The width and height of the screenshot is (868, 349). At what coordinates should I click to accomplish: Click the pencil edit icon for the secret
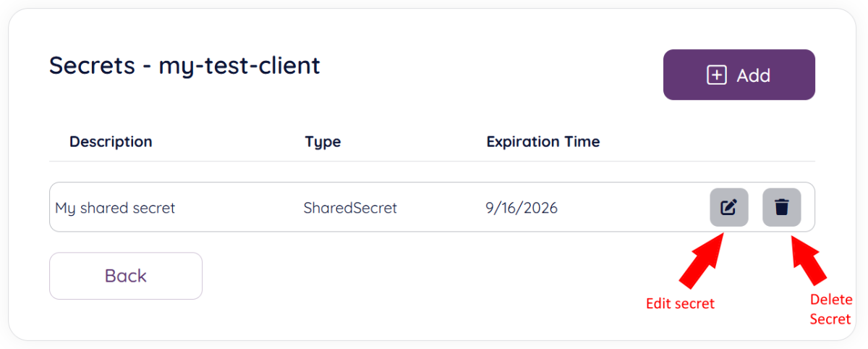[728, 207]
